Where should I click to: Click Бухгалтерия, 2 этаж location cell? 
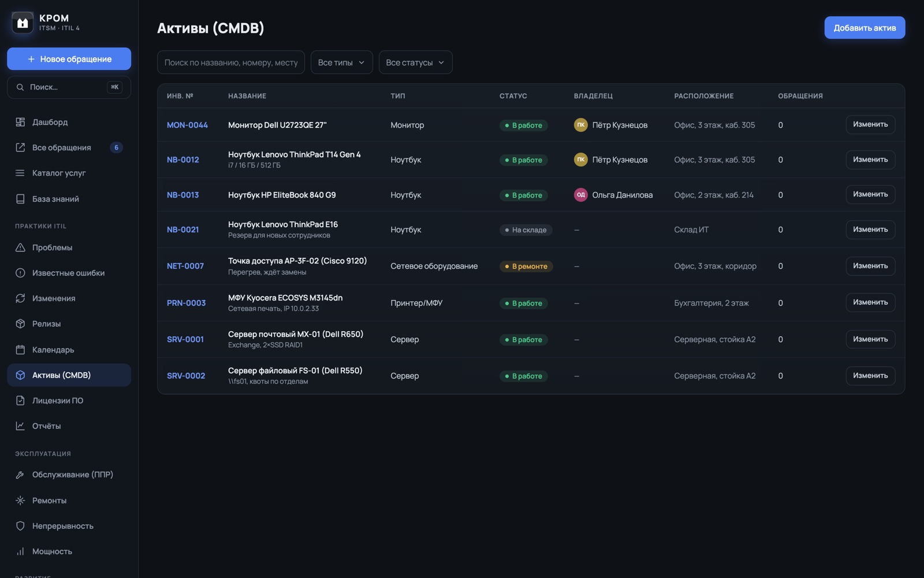coord(711,303)
